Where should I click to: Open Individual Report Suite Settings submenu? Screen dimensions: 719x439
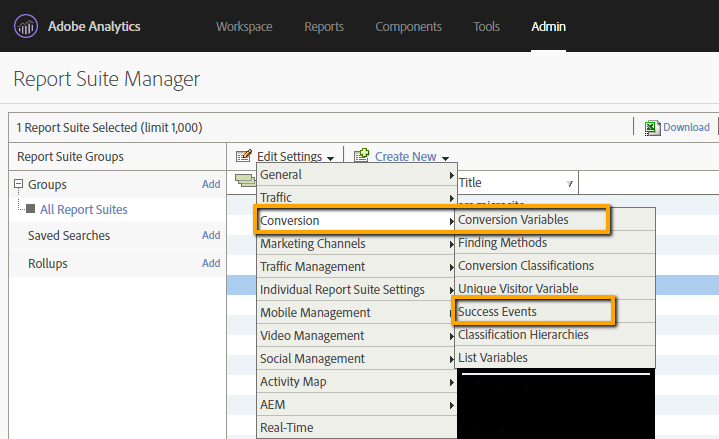point(357,289)
